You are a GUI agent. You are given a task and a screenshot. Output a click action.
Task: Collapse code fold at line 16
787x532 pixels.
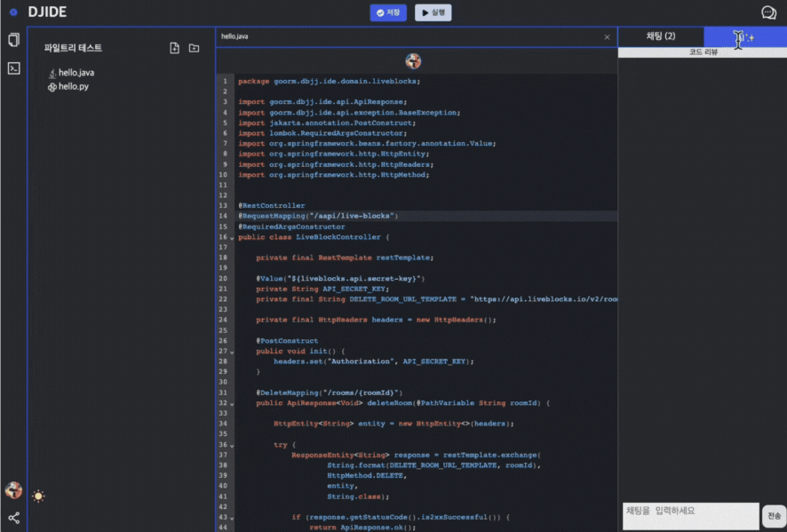click(x=232, y=238)
